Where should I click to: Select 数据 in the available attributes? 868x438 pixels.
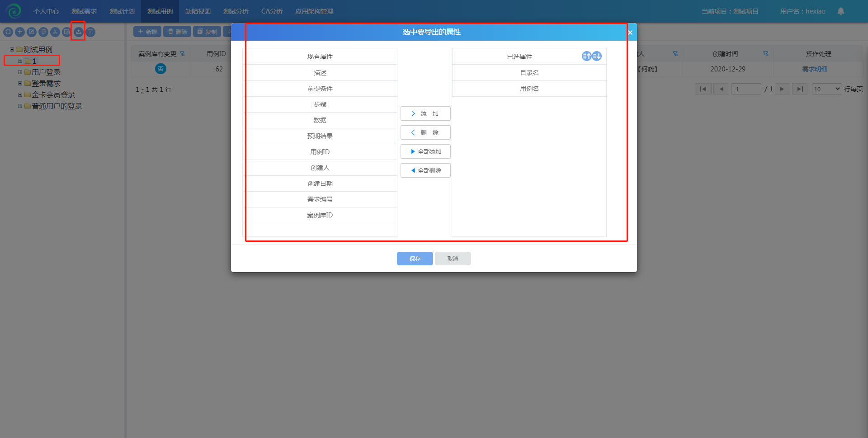pyautogui.click(x=320, y=120)
